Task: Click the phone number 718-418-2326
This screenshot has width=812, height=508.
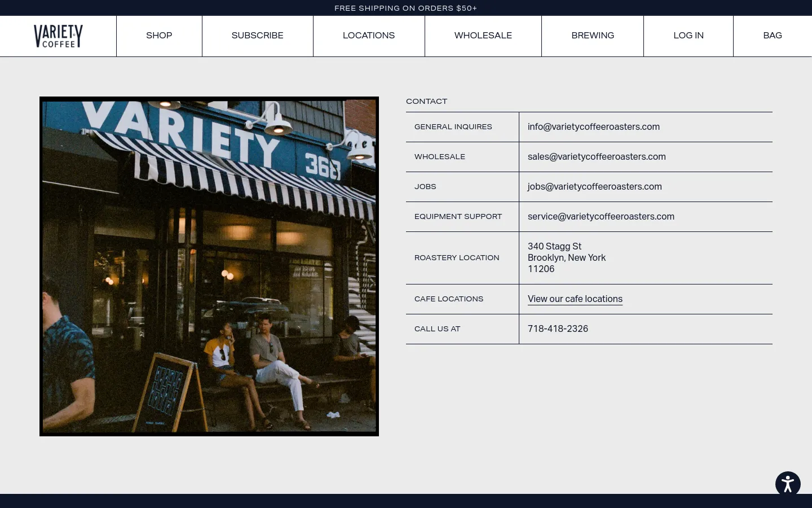Action: click(558, 329)
